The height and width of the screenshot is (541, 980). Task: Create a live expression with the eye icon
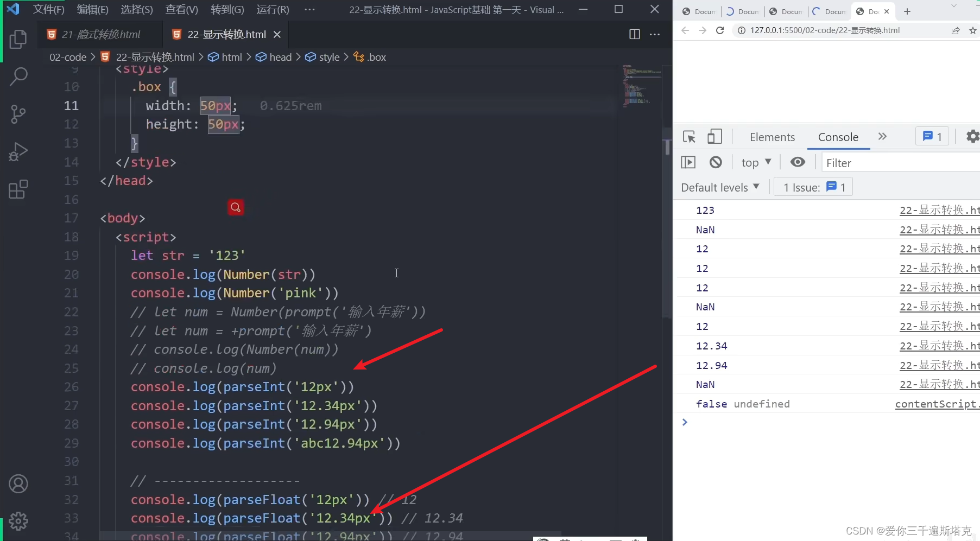797,162
